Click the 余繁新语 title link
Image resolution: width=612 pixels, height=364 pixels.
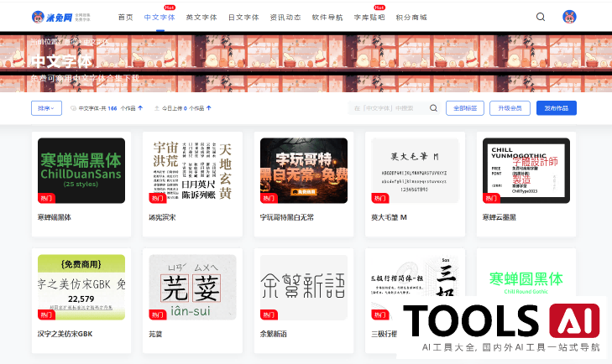[273, 334]
